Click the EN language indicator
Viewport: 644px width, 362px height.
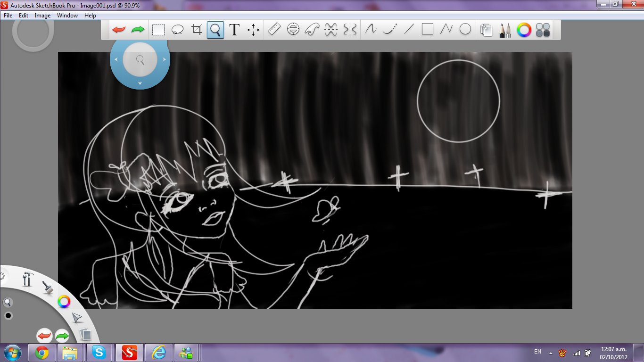[537, 352]
